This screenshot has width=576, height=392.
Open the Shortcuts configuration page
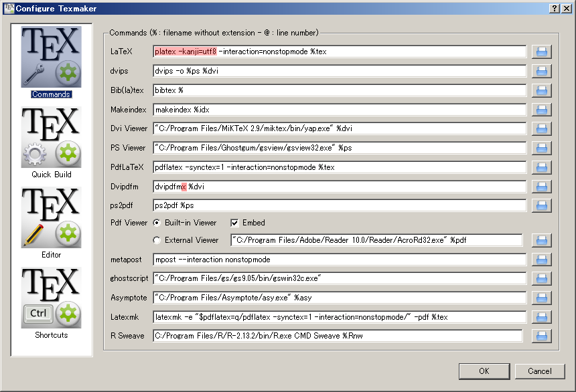click(x=52, y=303)
